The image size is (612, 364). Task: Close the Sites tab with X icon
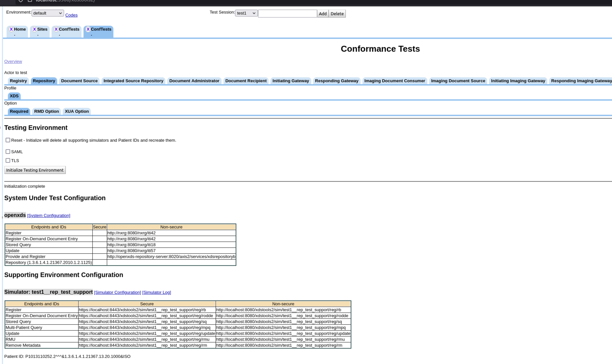pyautogui.click(x=35, y=29)
